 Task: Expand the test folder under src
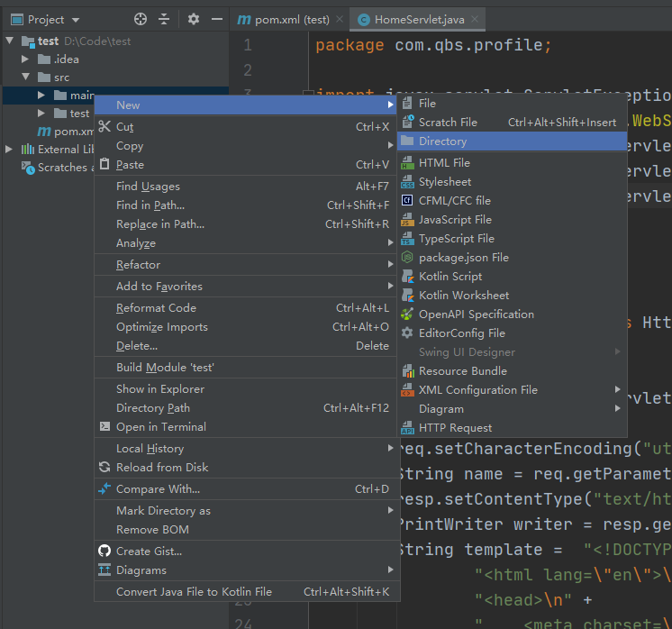coord(41,114)
